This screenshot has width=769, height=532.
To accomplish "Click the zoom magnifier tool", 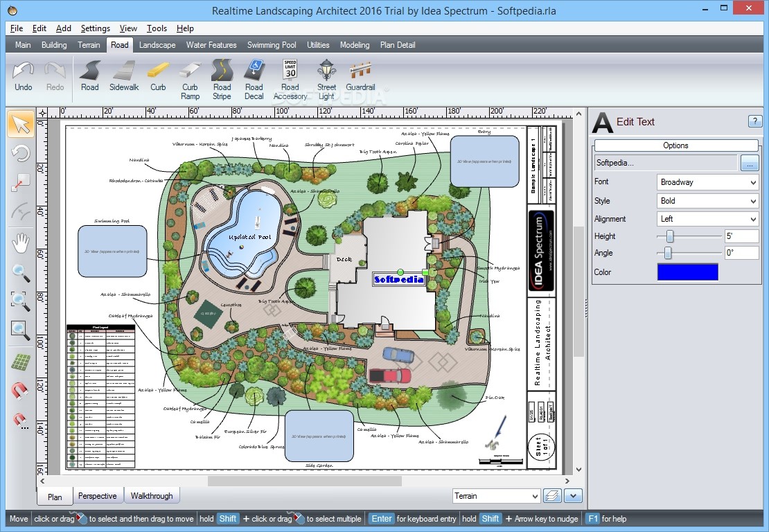I will [x=21, y=273].
